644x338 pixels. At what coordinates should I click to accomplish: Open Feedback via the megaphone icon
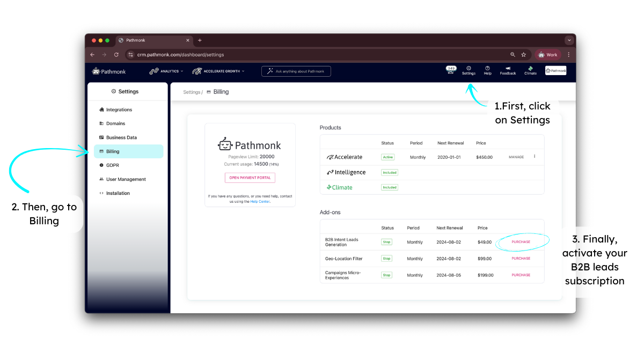[x=507, y=71]
